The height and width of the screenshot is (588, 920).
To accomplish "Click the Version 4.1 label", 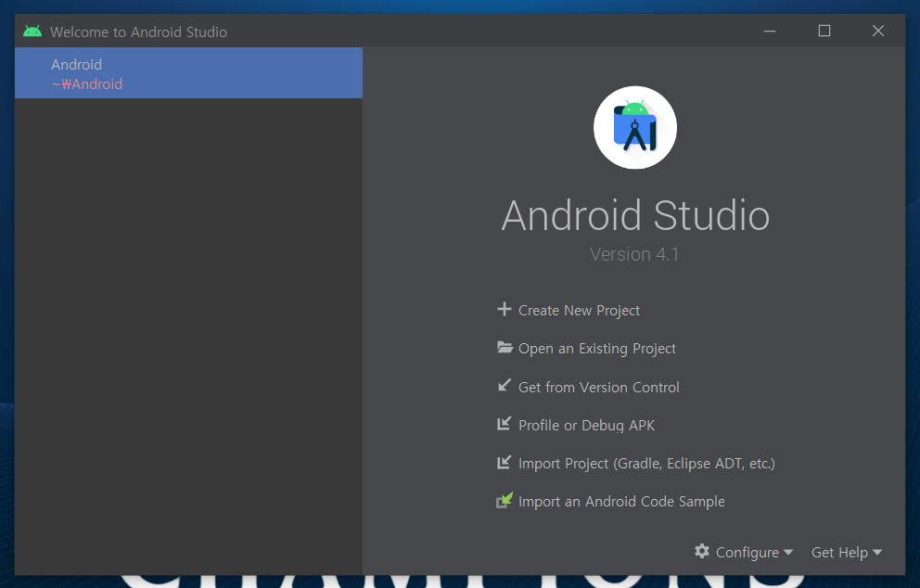I will point(634,254).
